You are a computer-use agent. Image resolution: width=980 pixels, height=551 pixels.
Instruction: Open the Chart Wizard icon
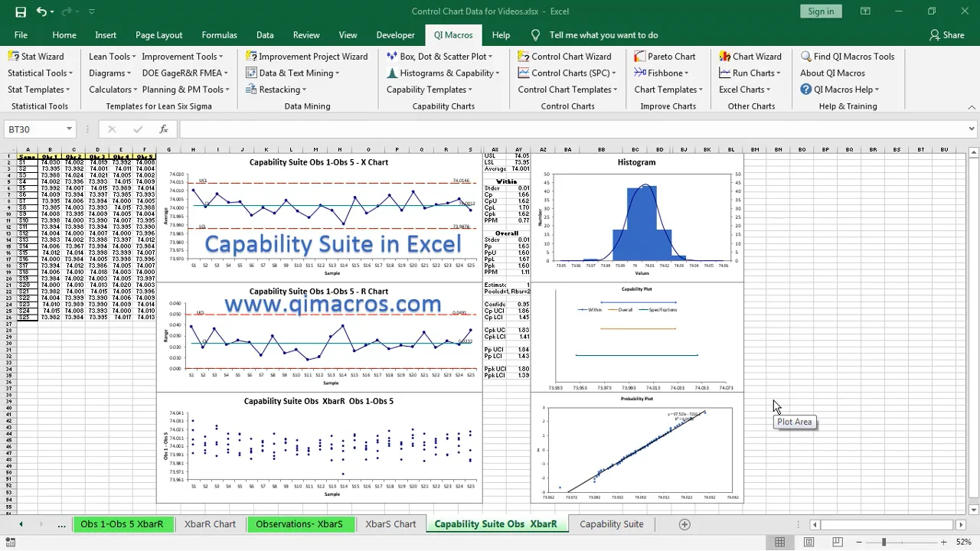click(725, 57)
